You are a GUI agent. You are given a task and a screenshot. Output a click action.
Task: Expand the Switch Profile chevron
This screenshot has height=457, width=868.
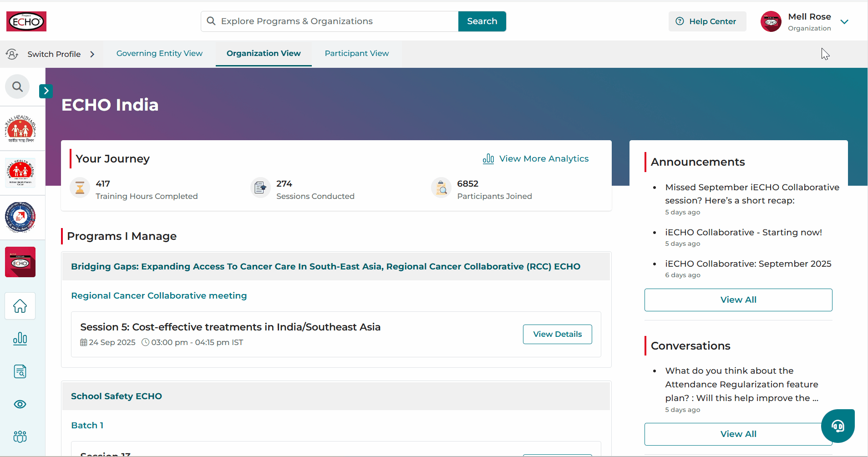tap(92, 54)
